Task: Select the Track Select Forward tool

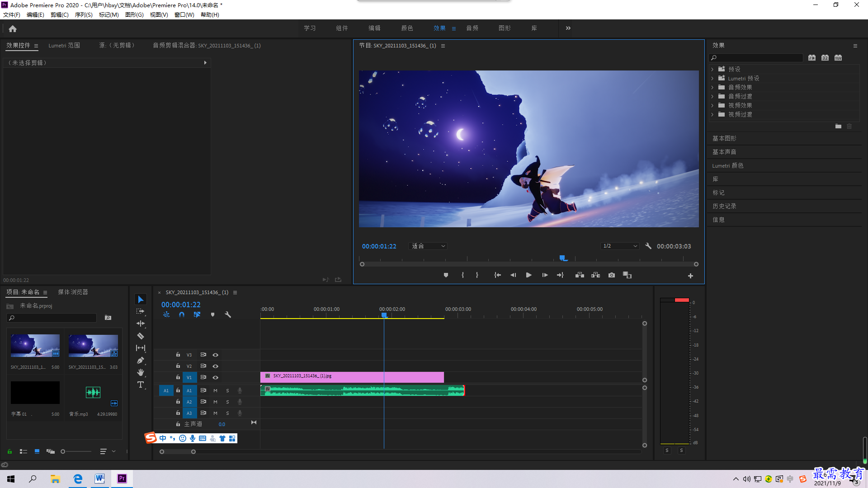Action: 141,311
